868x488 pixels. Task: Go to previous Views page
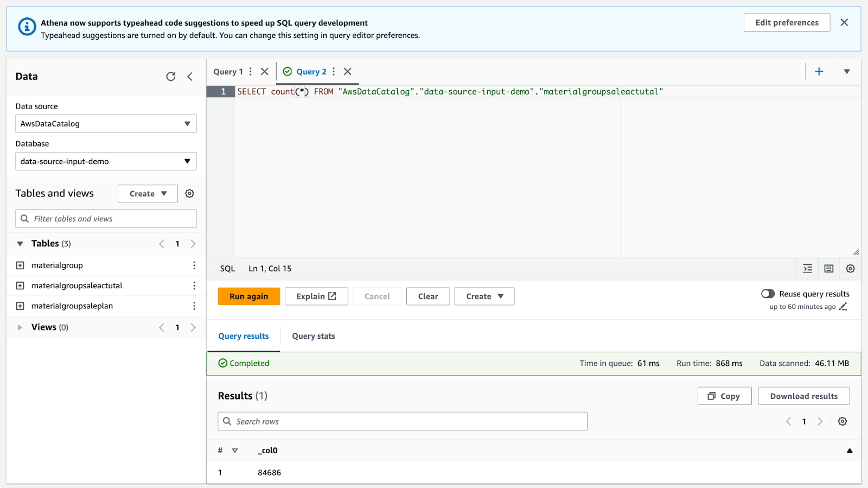(x=162, y=327)
